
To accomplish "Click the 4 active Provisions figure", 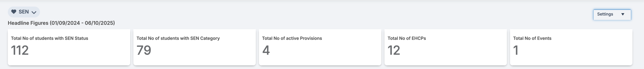I will coord(266,50).
